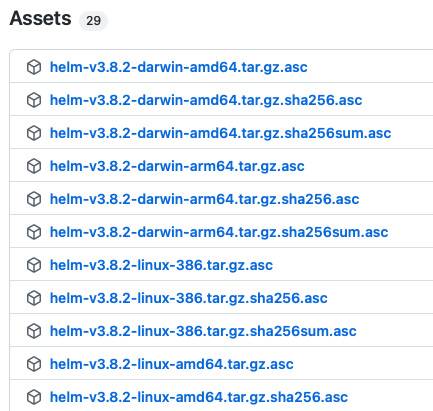Open helm-v3.8.2-linux-386.tar.gz.sha256sum.asc link

tap(203, 331)
